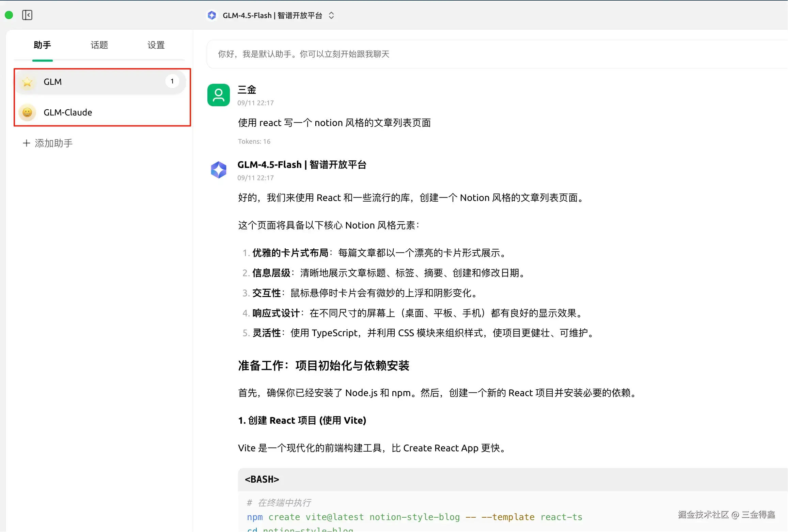Click the plus icon to add assistant
This screenshot has height=532, width=788.
click(x=26, y=143)
